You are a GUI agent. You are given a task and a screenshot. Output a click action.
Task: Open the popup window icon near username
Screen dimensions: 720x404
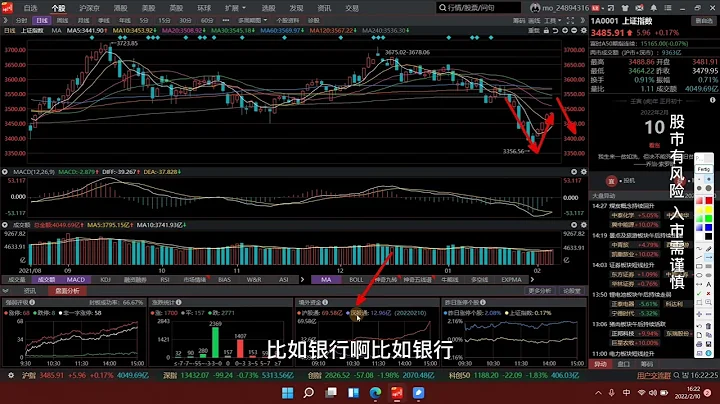tap(611, 8)
